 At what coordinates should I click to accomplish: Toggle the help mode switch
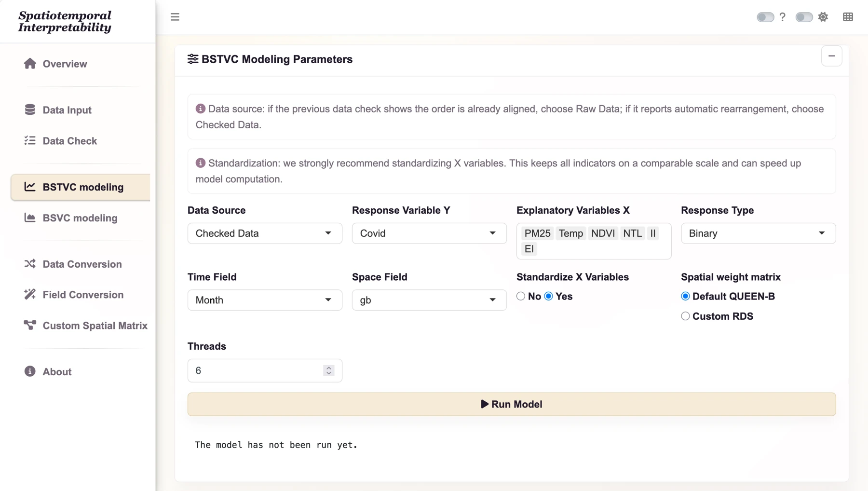pos(765,17)
